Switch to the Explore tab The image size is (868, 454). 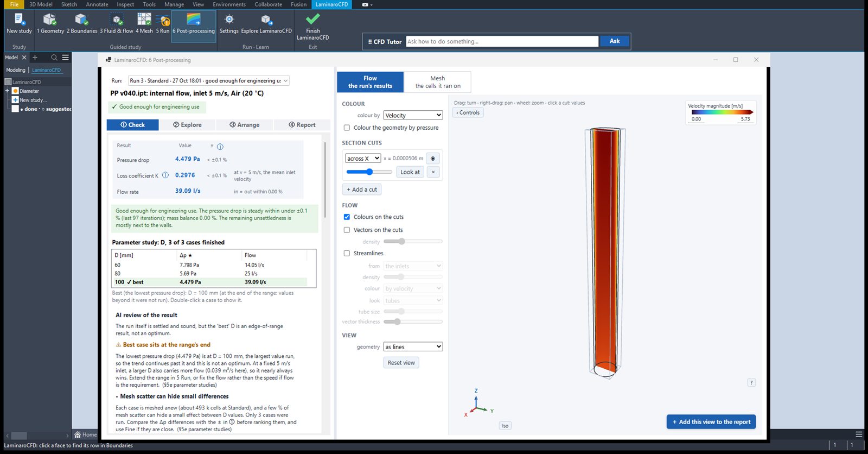[187, 124]
